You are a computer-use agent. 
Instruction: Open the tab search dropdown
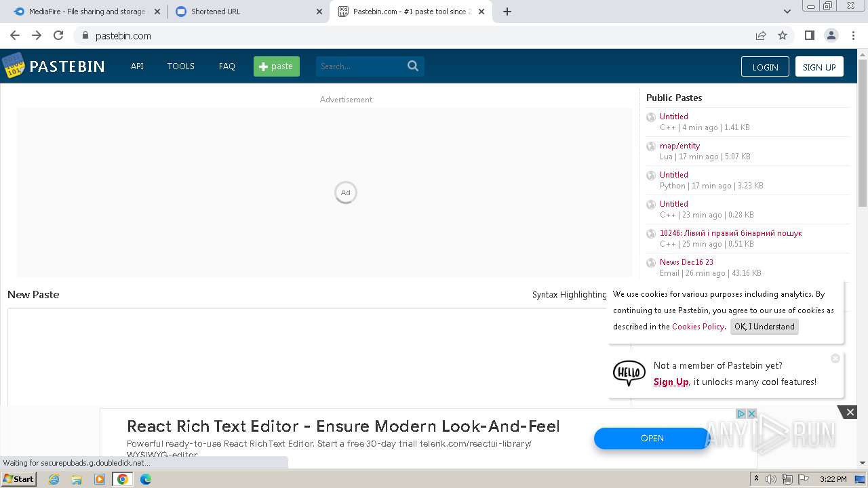(x=787, y=12)
